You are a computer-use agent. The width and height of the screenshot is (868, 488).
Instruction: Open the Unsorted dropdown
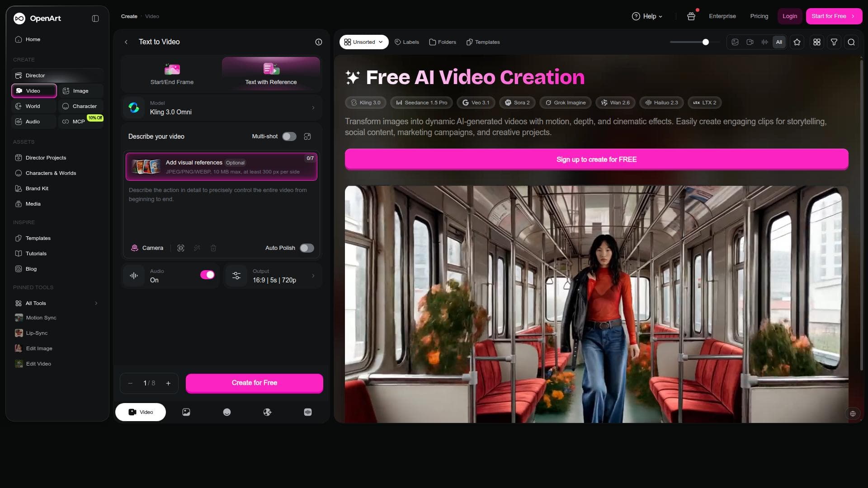(364, 42)
